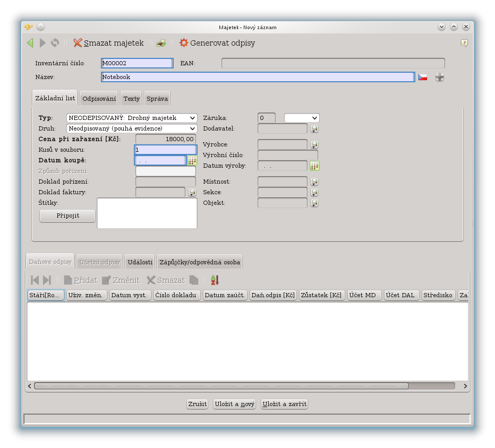Switch to the Odpisování tab
The height and width of the screenshot is (448, 495).
99,99
